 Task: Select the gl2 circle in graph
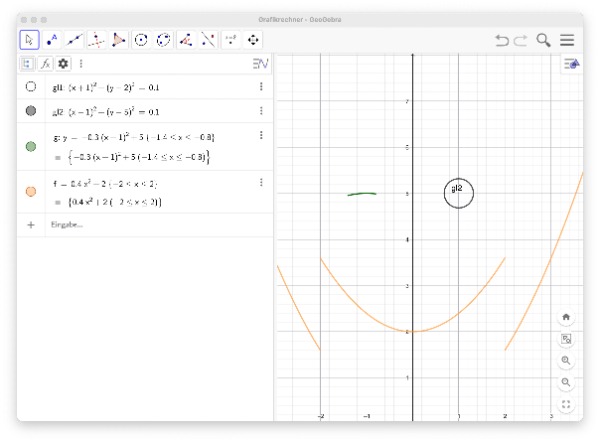[459, 193]
